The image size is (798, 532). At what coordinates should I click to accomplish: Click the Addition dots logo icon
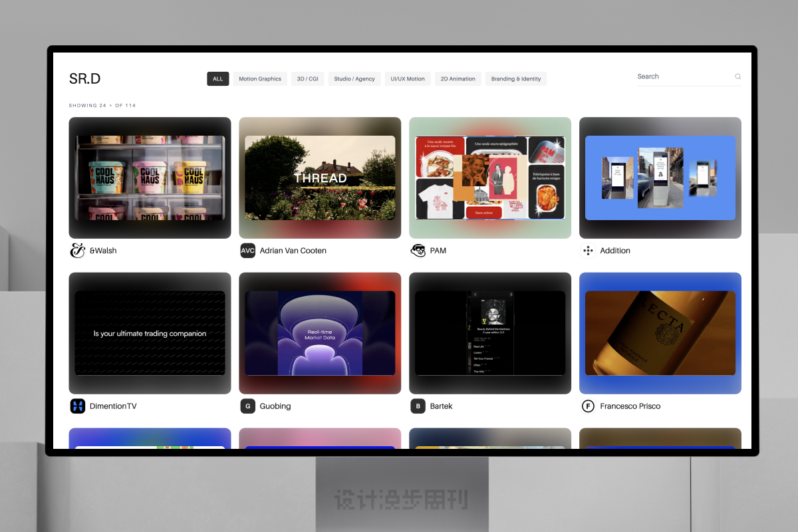click(x=588, y=251)
